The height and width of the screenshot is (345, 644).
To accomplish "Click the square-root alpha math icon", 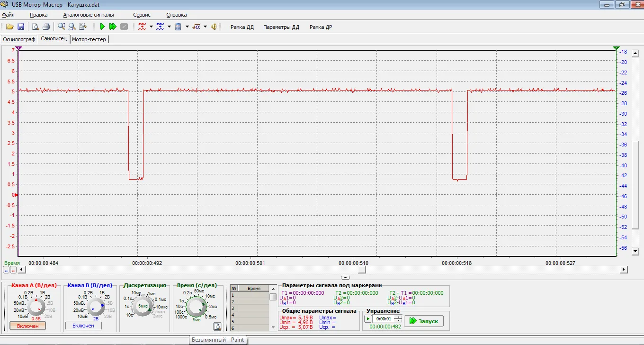I will click(196, 27).
